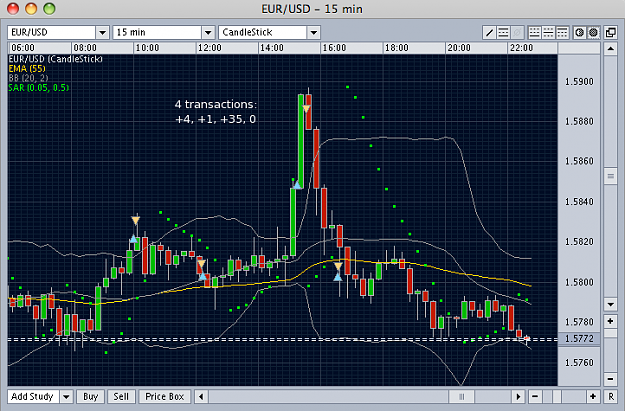
Task: Click the vertical scroll down arrow
Action: tap(610, 305)
